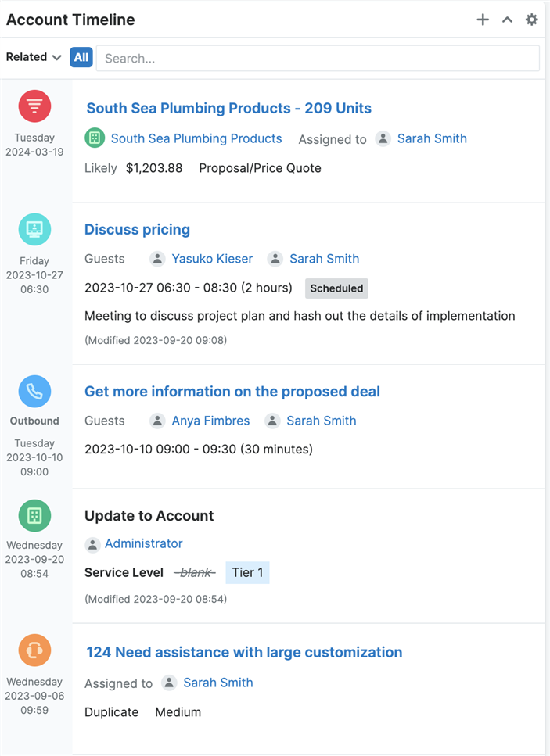Click the orange support case headset icon

tap(34, 650)
